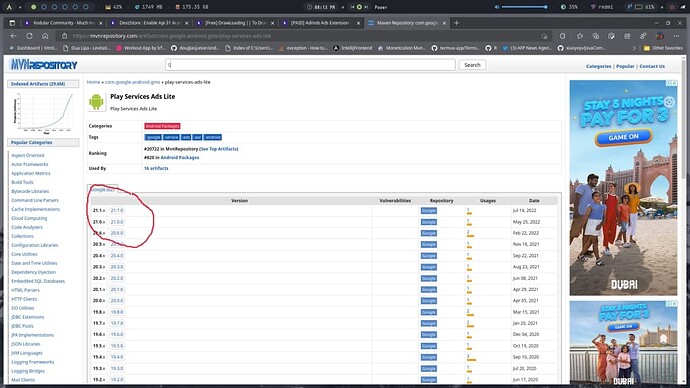Open version 21.1.0
Image resolution: width=690 pixels, height=388 pixels.
[x=117, y=210]
